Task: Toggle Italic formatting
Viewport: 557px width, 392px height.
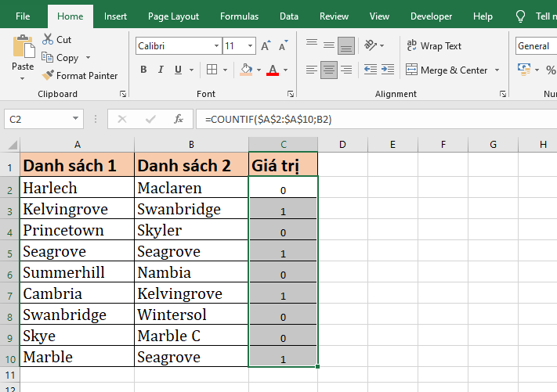Action: tap(163, 70)
